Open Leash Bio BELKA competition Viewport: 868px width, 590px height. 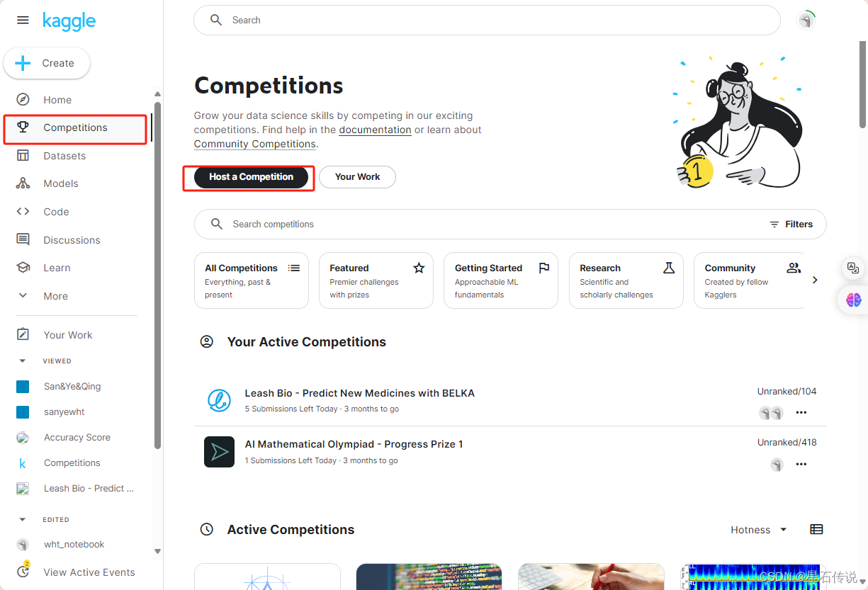pyautogui.click(x=359, y=393)
